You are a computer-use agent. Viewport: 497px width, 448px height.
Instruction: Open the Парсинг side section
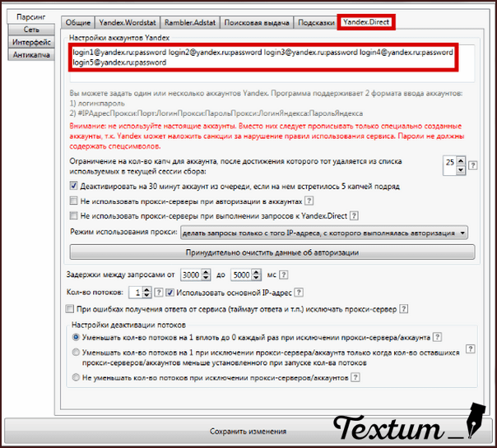(x=30, y=16)
